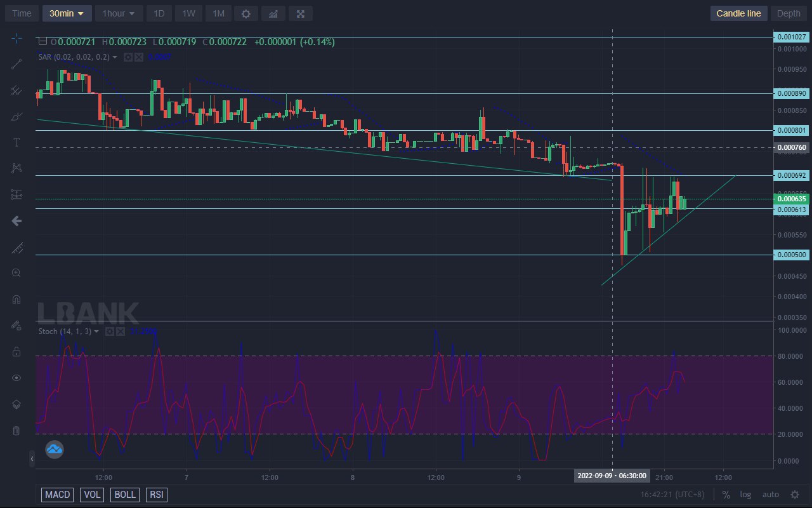Remove the Stoch indicator with X
This screenshot has width=812, height=508.
[x=120, y=331]
